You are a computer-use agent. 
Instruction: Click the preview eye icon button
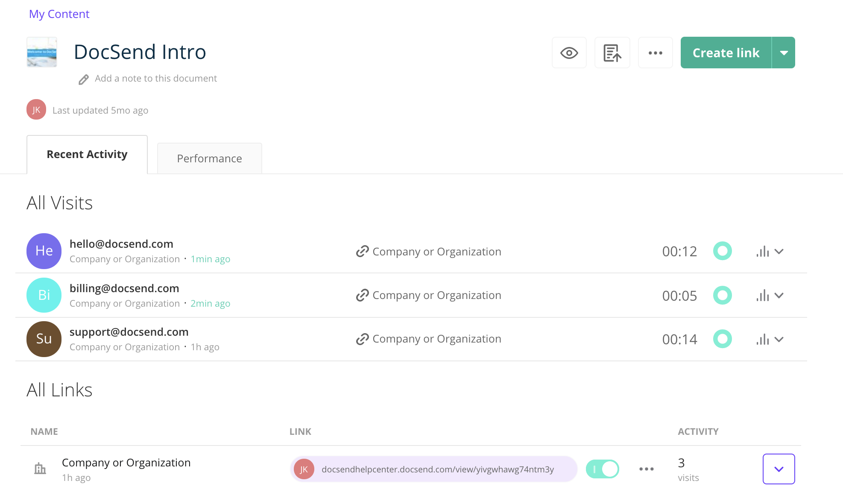click(x=569, y=53)
